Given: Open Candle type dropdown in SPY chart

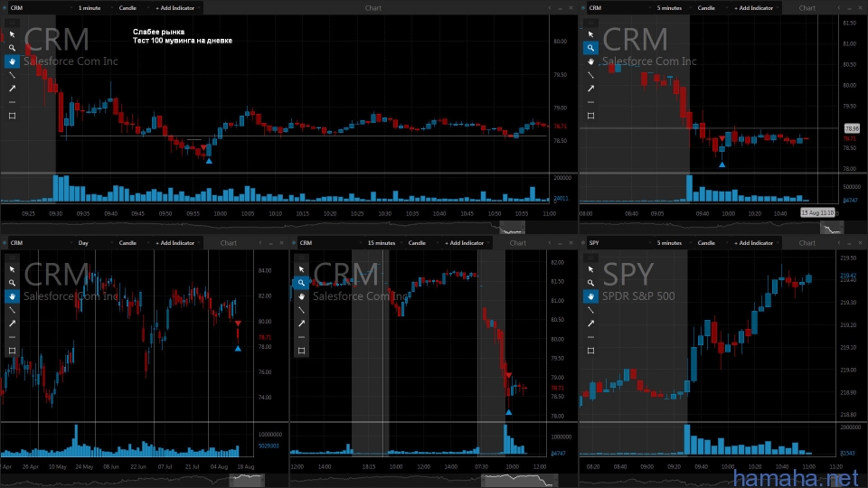Looking at the screenshot, I should coord(711,243).
